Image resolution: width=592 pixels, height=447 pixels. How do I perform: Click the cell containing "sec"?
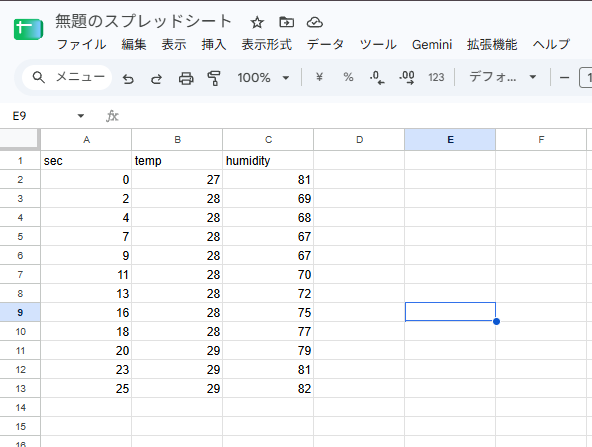coord(86,160)
